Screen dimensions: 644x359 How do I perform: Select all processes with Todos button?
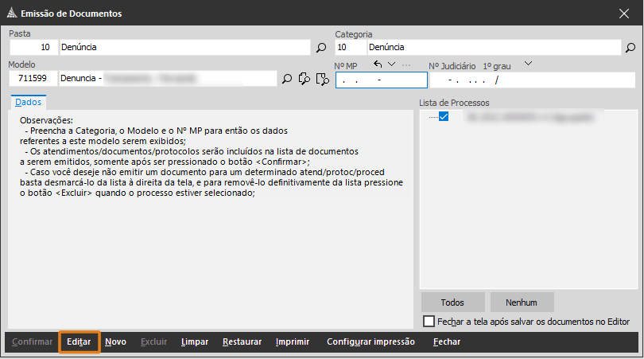(x=452, y=302)
